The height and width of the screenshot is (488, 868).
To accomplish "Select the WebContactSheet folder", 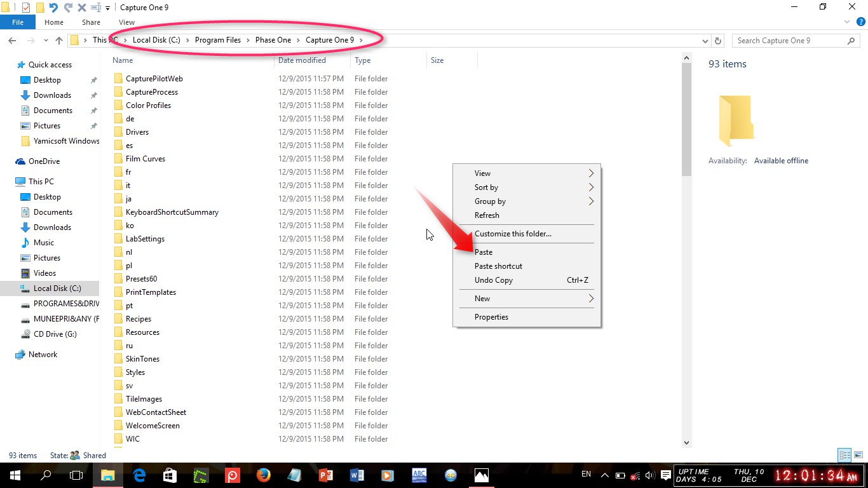I will [156, 412].
